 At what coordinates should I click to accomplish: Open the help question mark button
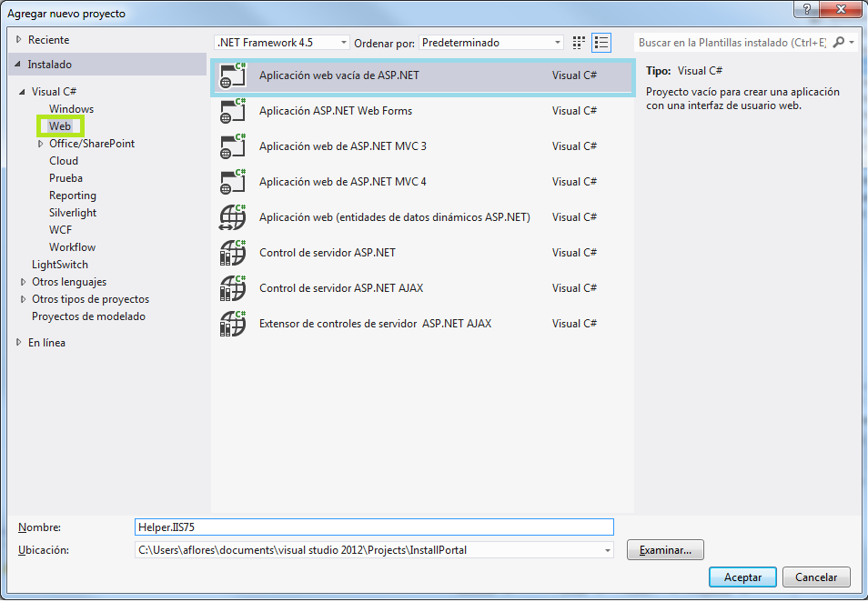806,9
